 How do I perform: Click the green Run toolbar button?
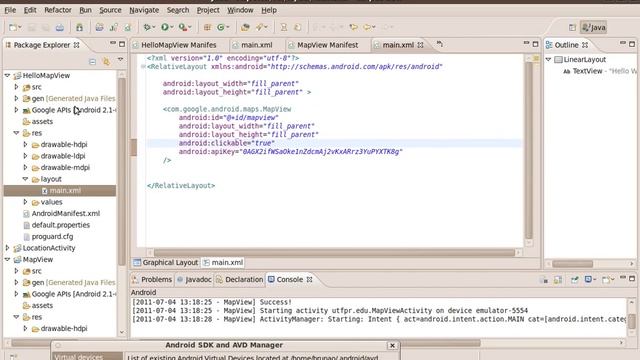164,27
